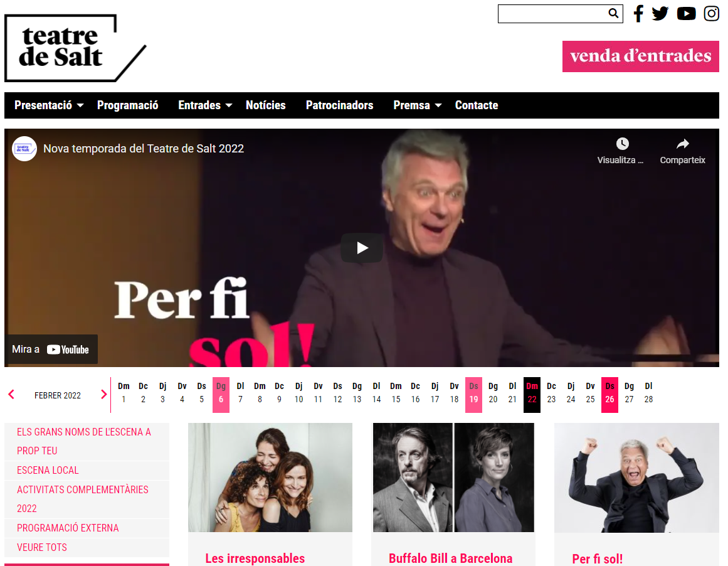Go to next month after Febrer 2022
This screenshot has width=728, height=566.
point(103,395)
